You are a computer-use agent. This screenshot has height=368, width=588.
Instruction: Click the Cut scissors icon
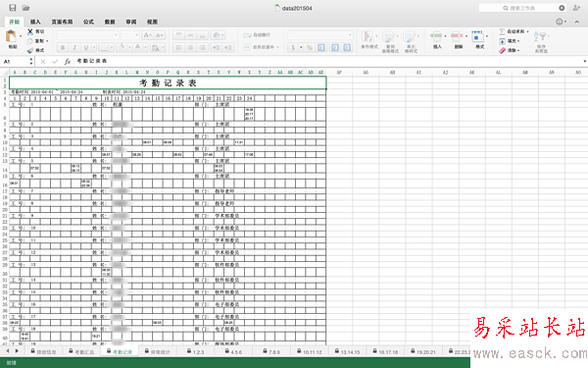tap(30, 31)
